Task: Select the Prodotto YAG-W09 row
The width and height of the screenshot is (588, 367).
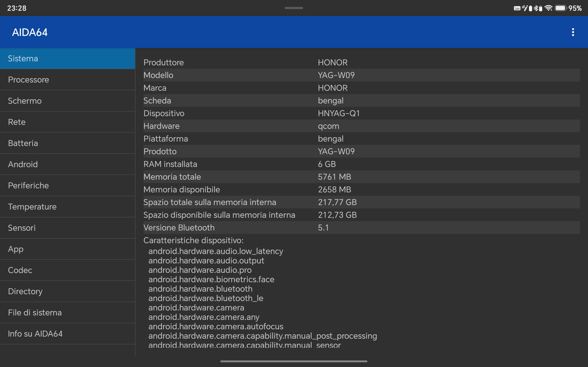Action: pos(362,152)
